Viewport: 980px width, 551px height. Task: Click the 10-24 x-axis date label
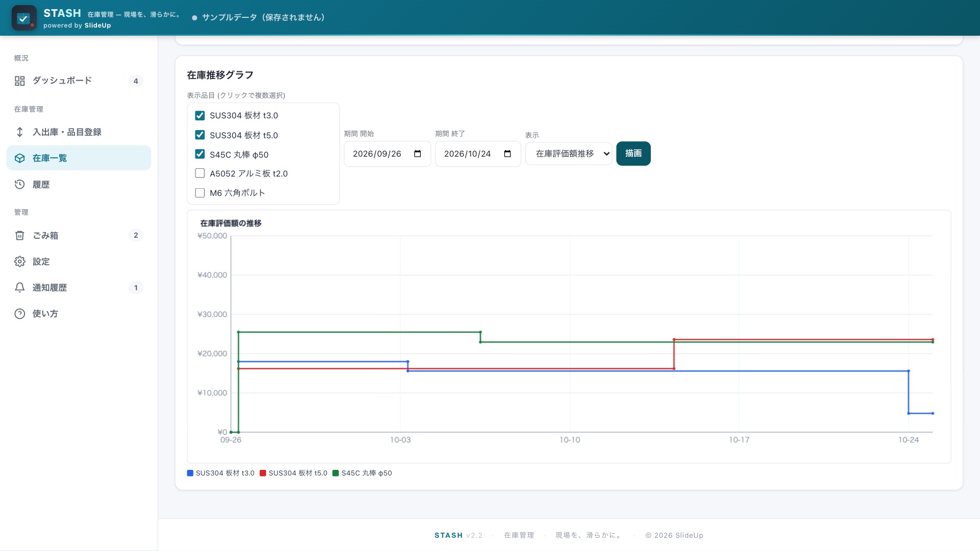[909, 440]
